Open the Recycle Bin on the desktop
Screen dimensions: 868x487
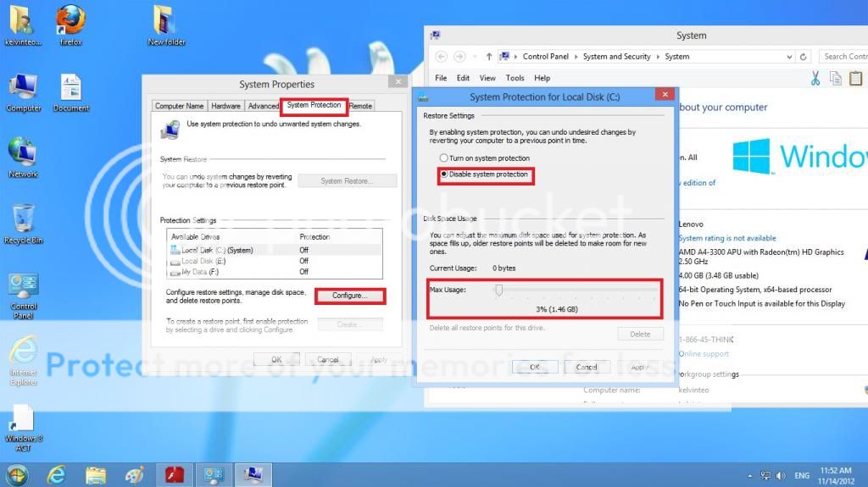24,219
